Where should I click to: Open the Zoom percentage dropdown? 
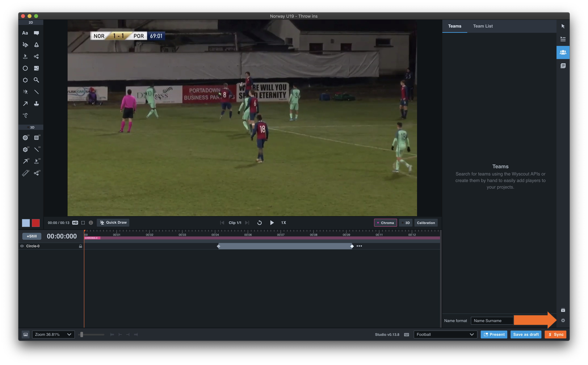coord(53,334)
